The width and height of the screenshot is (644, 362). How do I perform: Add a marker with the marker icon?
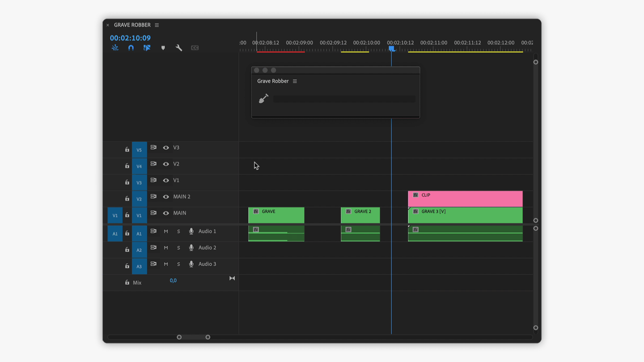click(163, 48)
